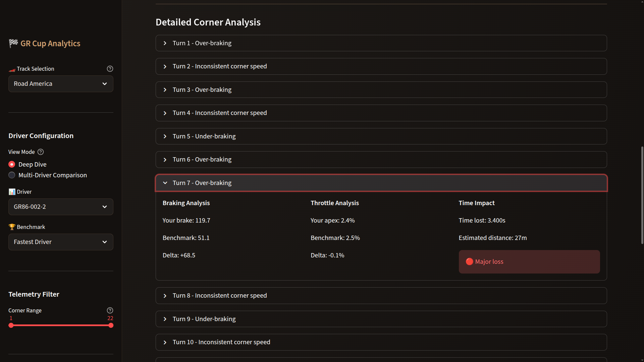Click the red circle Major loss icon

click(x=469, y=262)
